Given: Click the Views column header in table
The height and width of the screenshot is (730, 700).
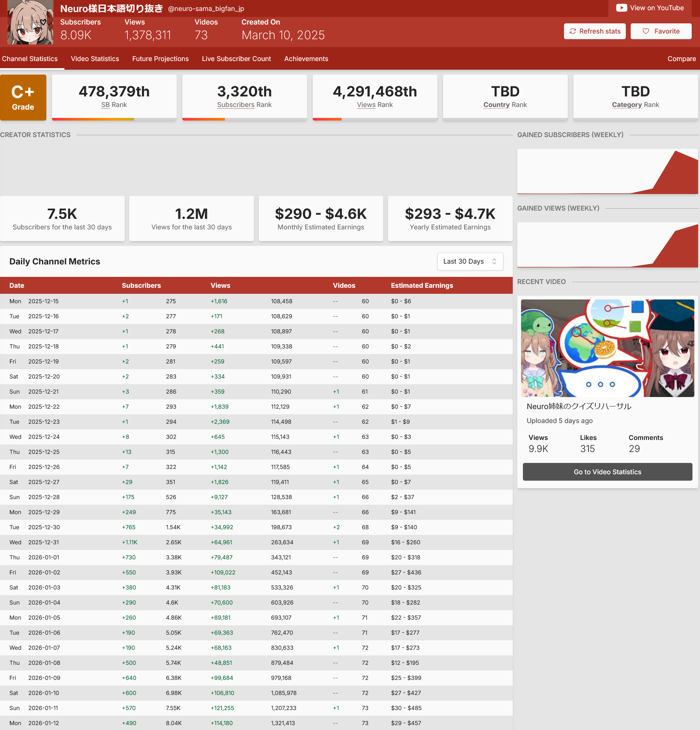Looking at the screenshot, I should 220,286.
